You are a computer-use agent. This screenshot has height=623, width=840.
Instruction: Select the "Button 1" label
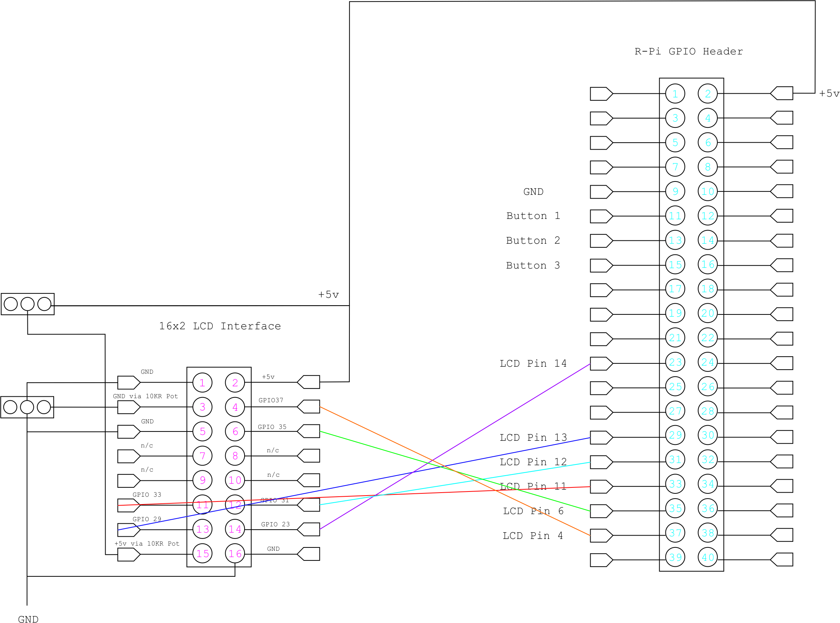click(x=532, y=216)
